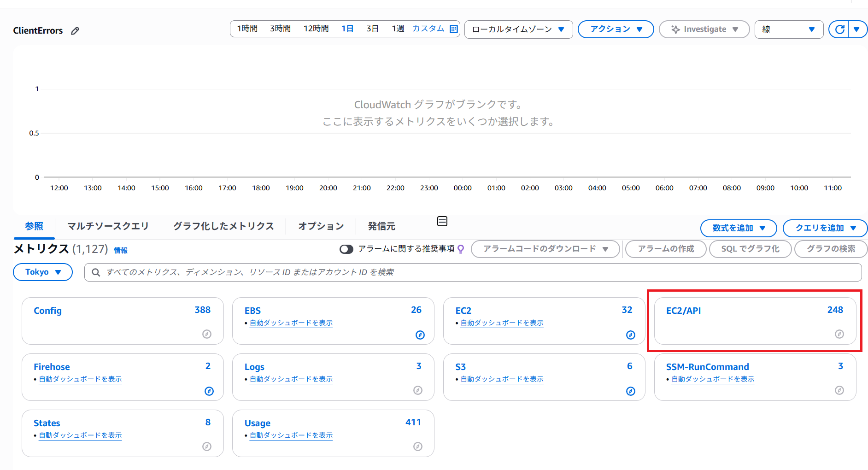
Task: Edit the ClientErrors graph title with pencil icon
Action: pos(75,31)
